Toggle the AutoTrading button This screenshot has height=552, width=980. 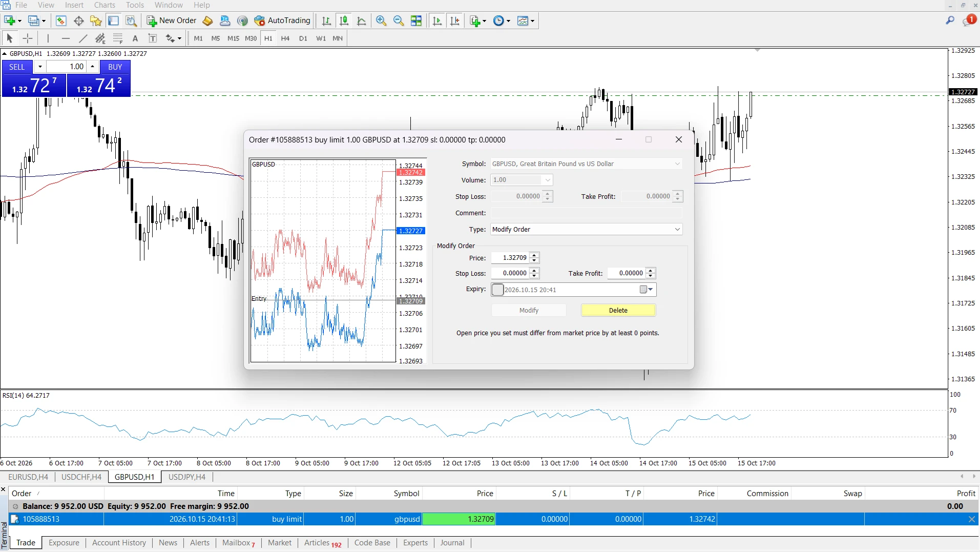(282, 21)
